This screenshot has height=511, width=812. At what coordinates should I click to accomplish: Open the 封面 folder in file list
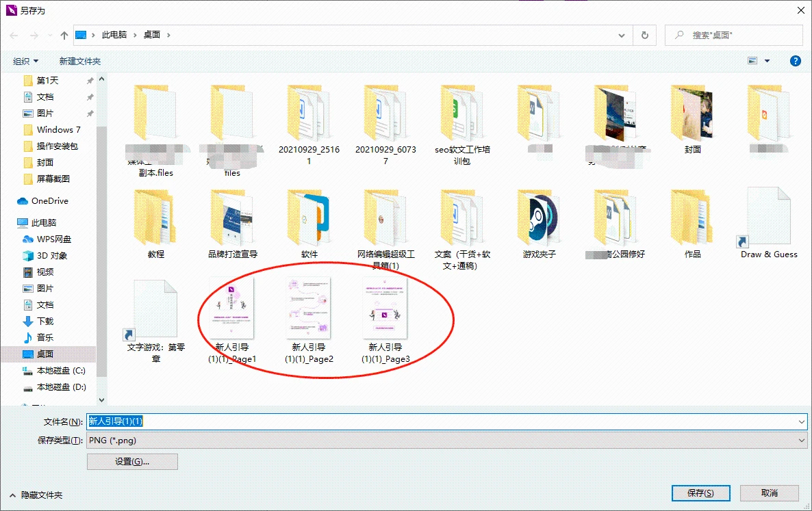(x=692, y=120)
